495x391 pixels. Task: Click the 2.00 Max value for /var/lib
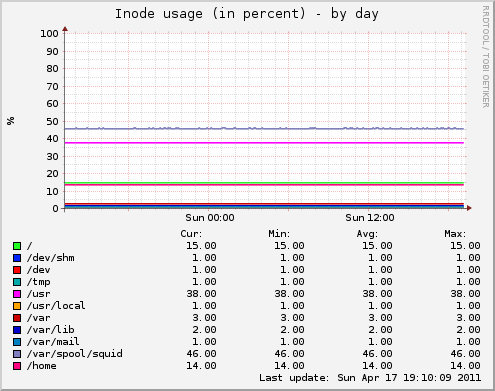pyautogui.click(x=468, y=330)
